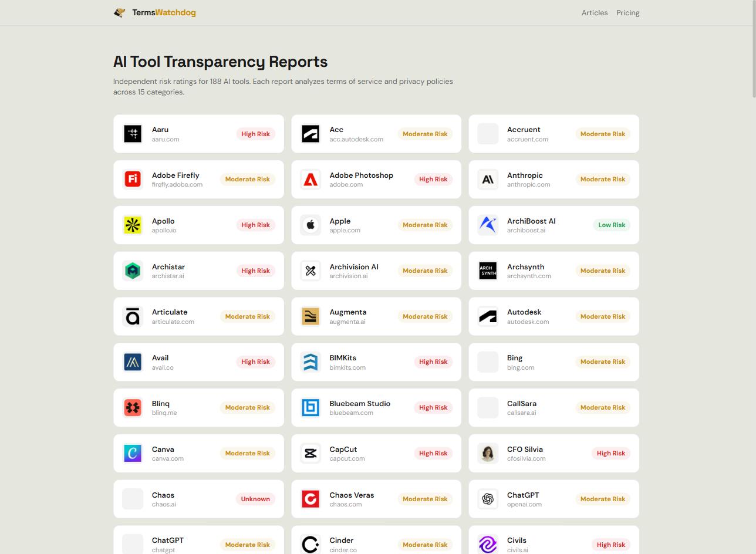Click Anthropic's Moderate Risk badge
Viewport: 756px width, 554px height.
click(x=603, y=179)
